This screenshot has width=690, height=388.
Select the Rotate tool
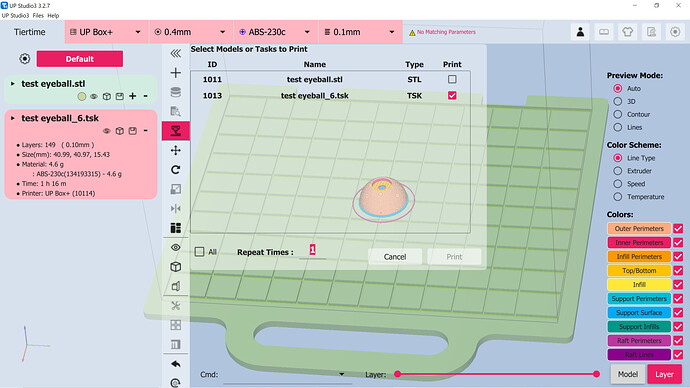pyautogui.click(x=176, y=170)
